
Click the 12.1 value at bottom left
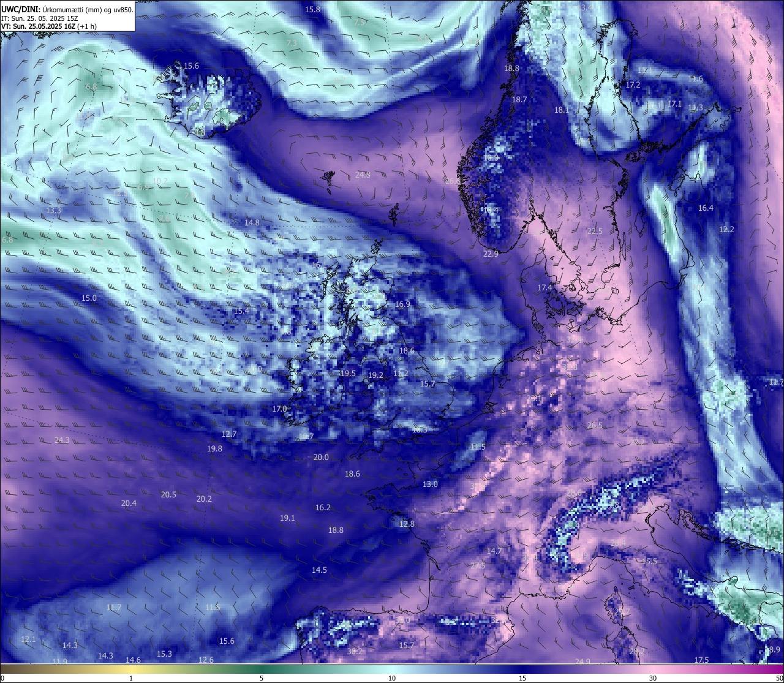(28, 639)
